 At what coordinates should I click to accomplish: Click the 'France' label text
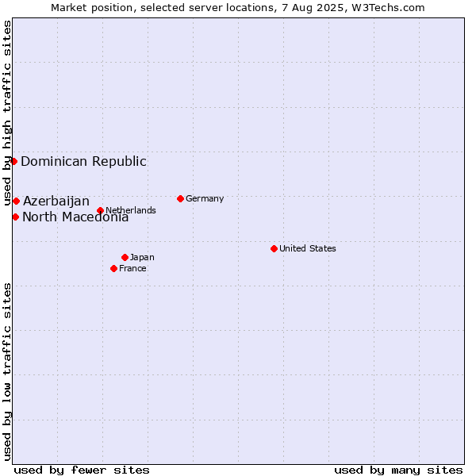pyautogui.click(x=132, y=268)
